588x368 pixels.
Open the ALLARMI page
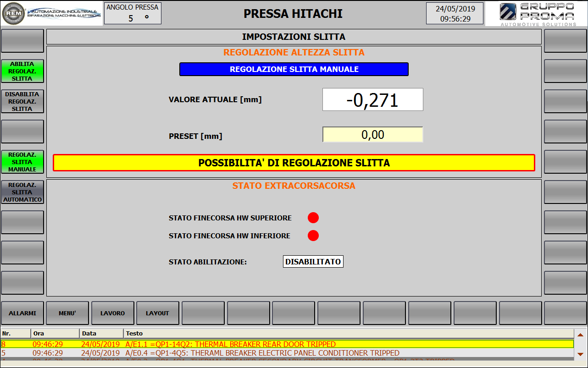point(22,313)
